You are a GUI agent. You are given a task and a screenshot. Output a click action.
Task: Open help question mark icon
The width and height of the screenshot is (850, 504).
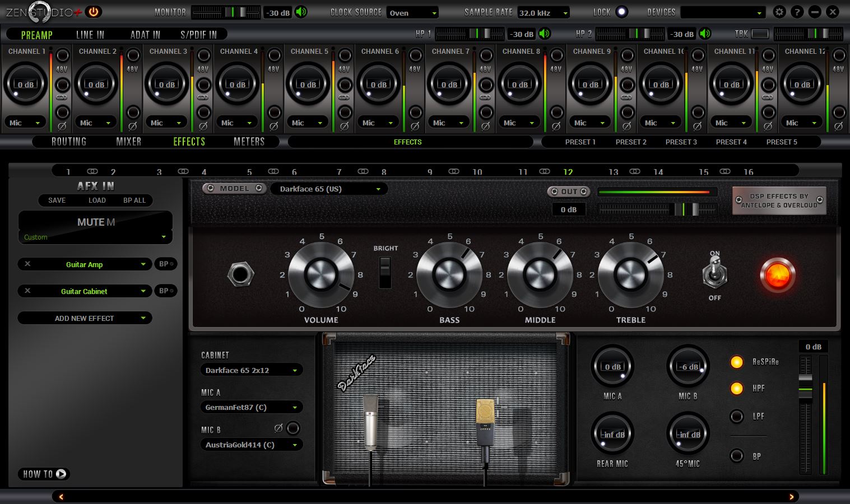point(797,12)
